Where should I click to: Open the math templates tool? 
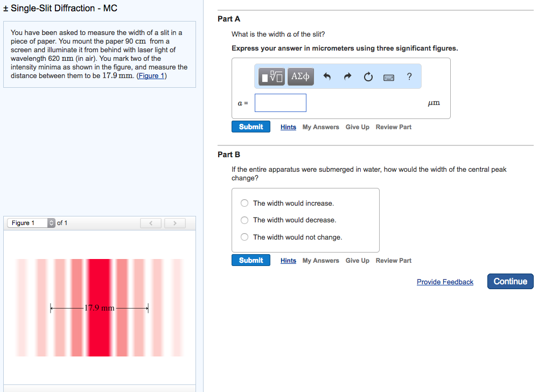tap(273, 77)
